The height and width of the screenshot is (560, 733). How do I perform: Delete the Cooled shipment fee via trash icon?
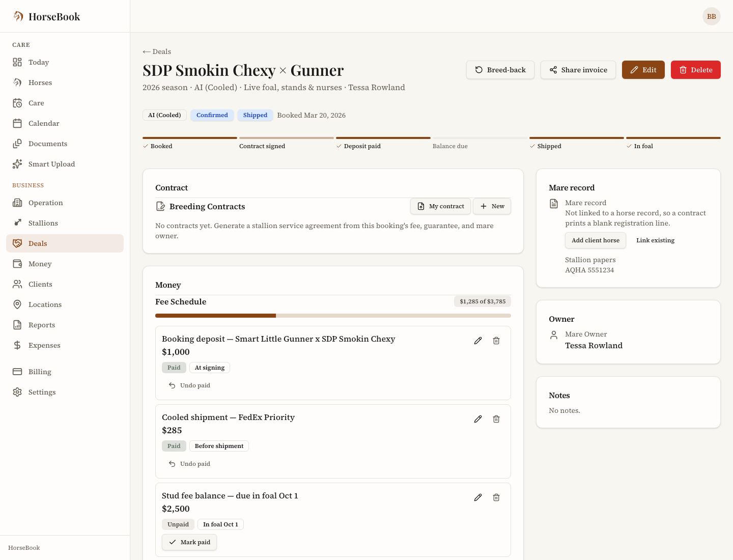(496, 419)
